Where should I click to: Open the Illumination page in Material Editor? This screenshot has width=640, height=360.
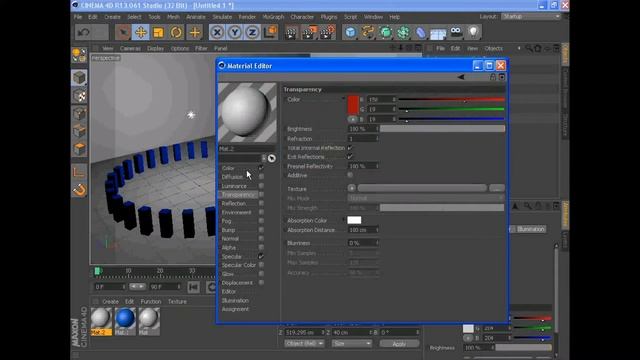(235, 300)
